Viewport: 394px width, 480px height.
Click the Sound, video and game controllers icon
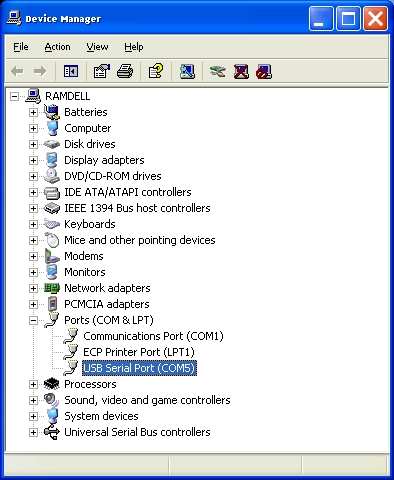(x=52, y=400)
